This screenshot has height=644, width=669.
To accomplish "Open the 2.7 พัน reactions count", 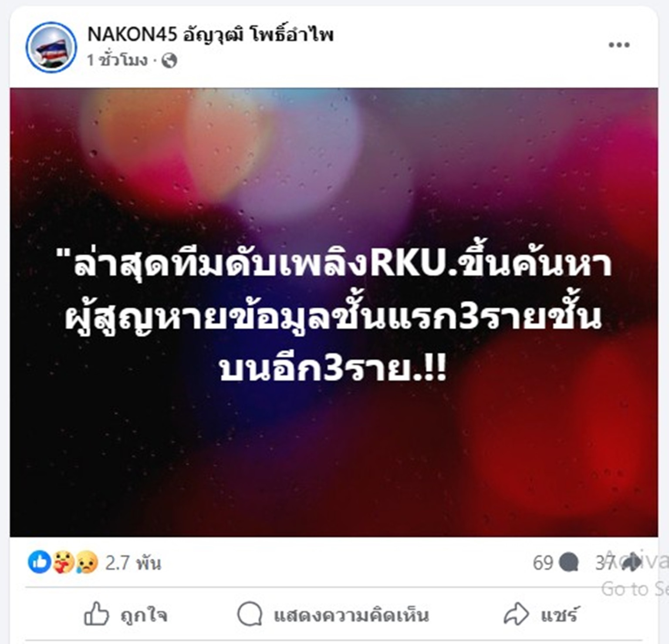I will coord(133,563).
